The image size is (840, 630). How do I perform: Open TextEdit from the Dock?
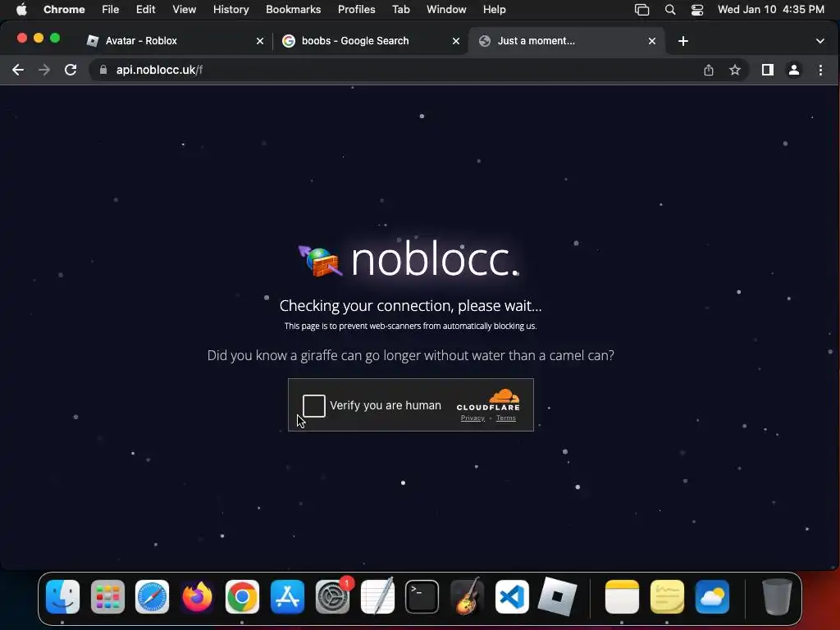377,597
